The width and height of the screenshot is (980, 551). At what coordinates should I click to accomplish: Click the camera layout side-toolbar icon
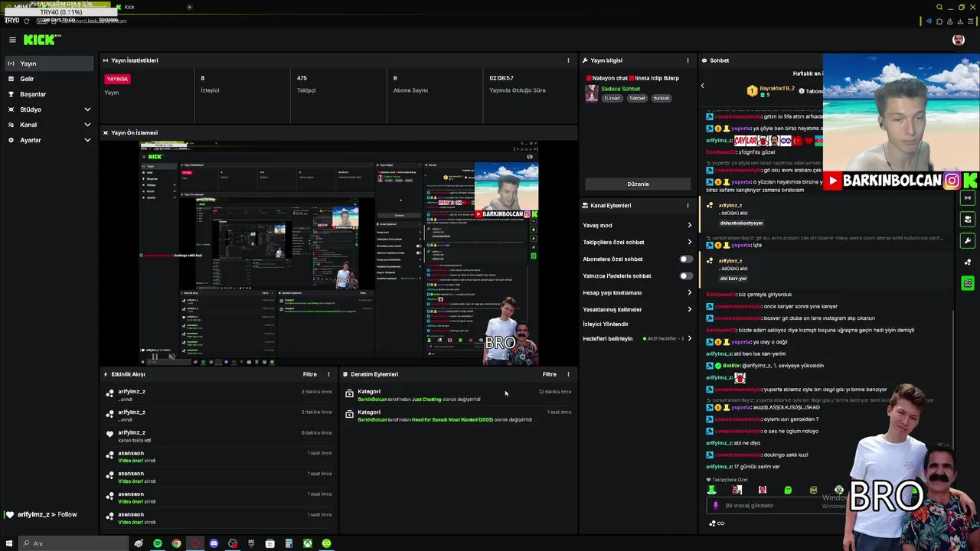pos(968,219)
